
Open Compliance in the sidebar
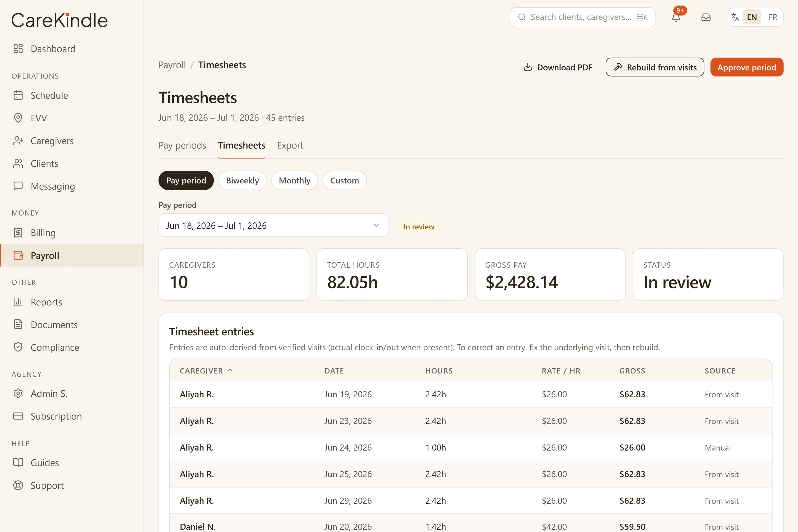[x=72, y=347]
